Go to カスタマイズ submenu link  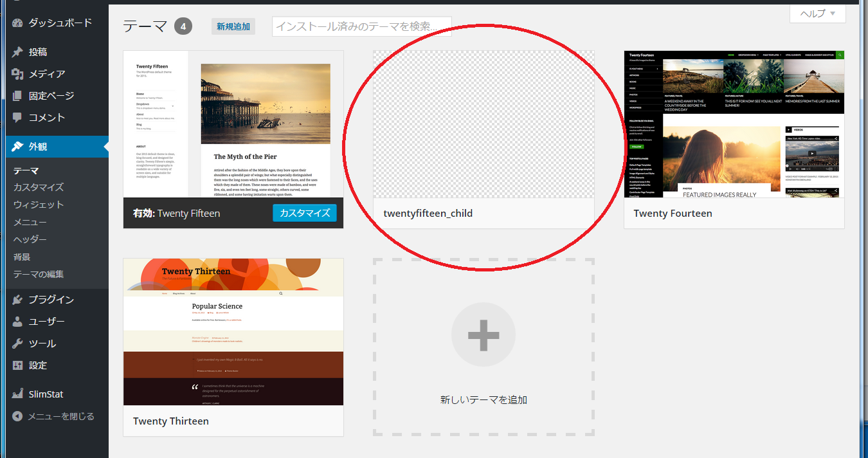39,188
